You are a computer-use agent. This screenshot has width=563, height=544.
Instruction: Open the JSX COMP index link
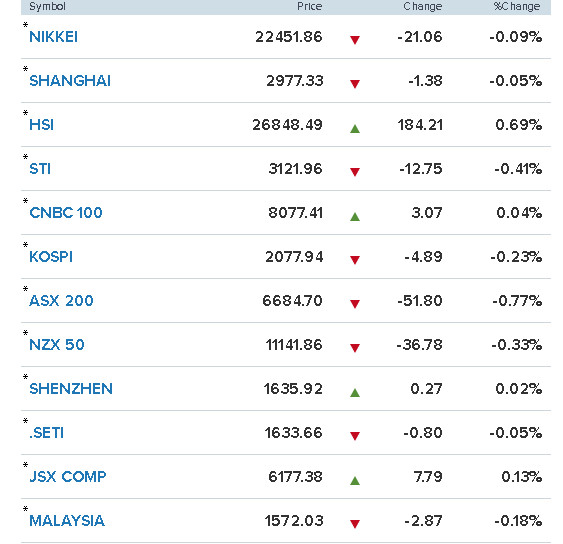pos(68,477)
